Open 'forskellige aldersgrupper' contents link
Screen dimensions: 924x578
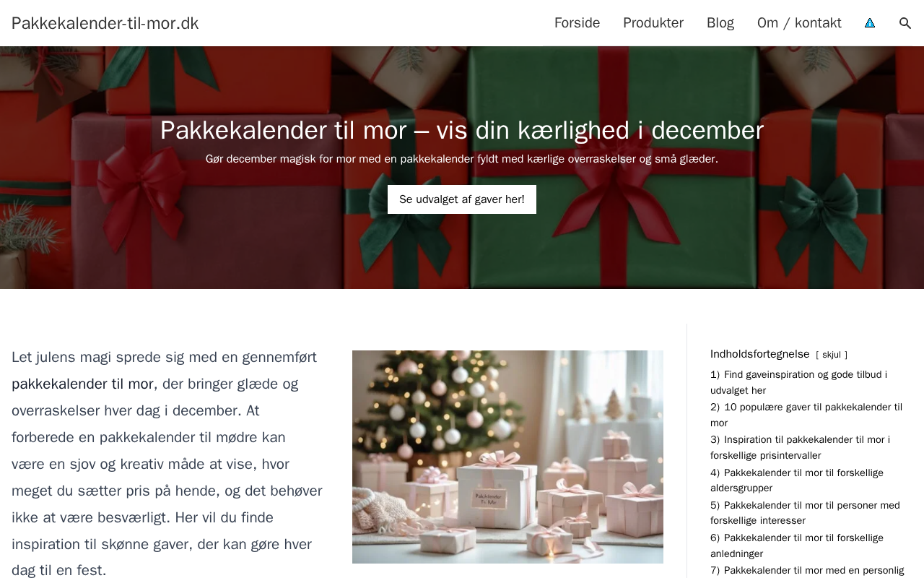pos(797,480)
